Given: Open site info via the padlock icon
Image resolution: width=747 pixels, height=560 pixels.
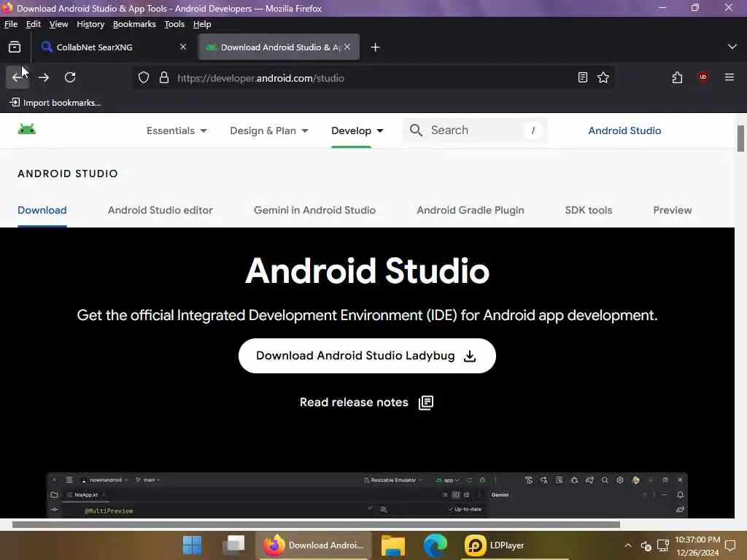Looking at the screenshot, I should coord(164,77).
